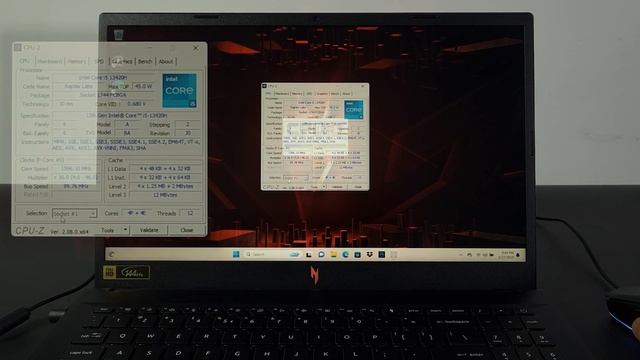Viewport: 640px width, 360px height.
Task: Click the notification bell in system tray
Action: [518, 255]
